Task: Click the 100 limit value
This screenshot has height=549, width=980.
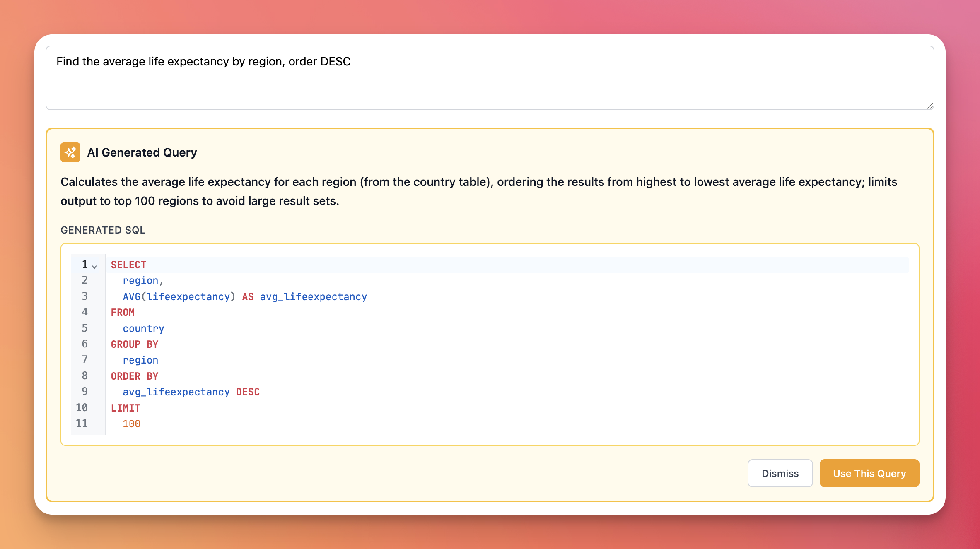Action: [x=131, y=424]
